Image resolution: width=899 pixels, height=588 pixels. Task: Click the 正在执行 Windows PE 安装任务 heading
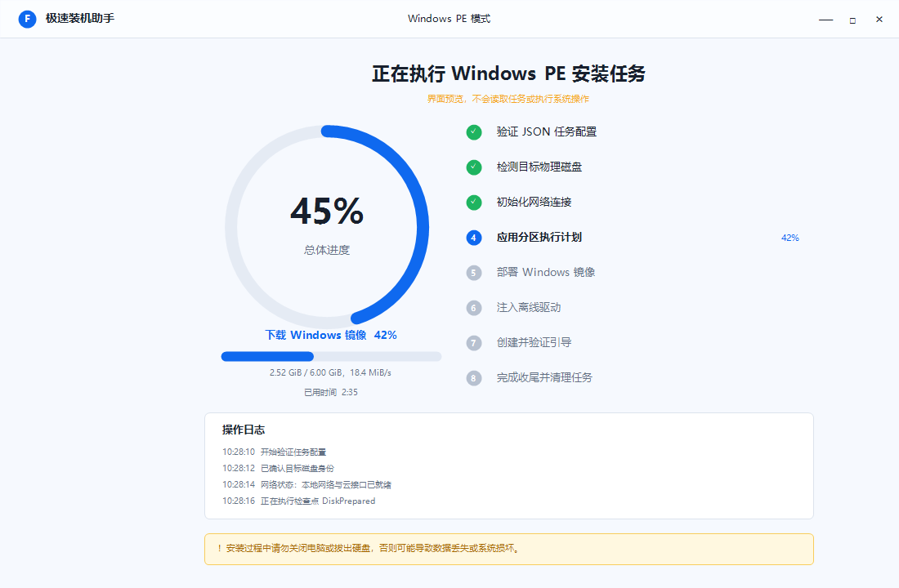[508, 73]
